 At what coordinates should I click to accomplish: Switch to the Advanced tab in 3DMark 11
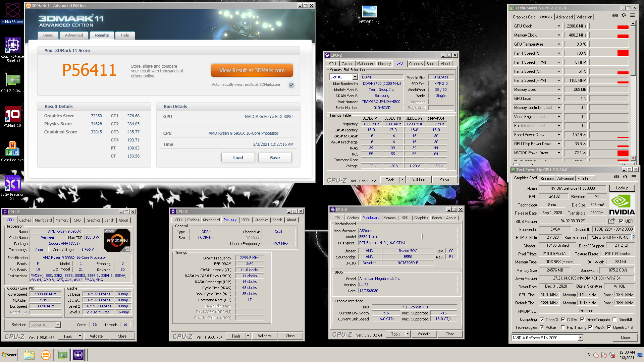74,35
